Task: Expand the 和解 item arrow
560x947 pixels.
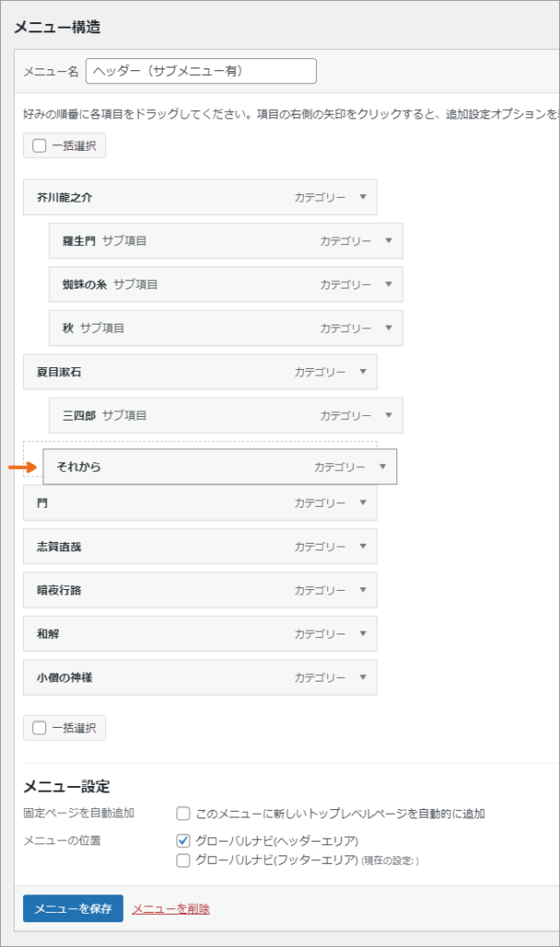Action: point(362,633)
